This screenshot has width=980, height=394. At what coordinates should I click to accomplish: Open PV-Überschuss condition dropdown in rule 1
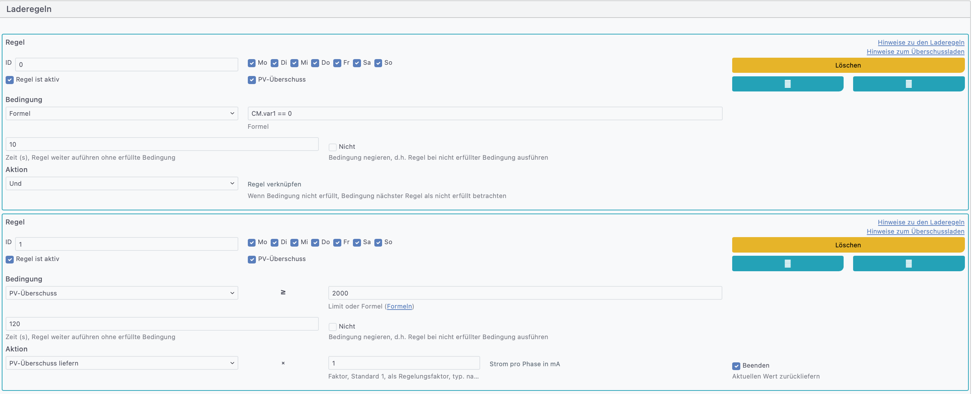122,293
